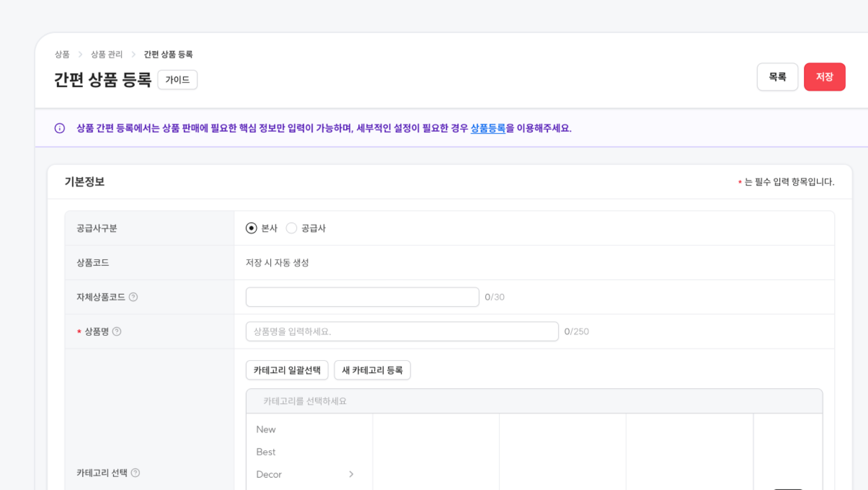The image size is (868, 490).
Task: Click the 상품코드 label
Action: pos(93,263)
